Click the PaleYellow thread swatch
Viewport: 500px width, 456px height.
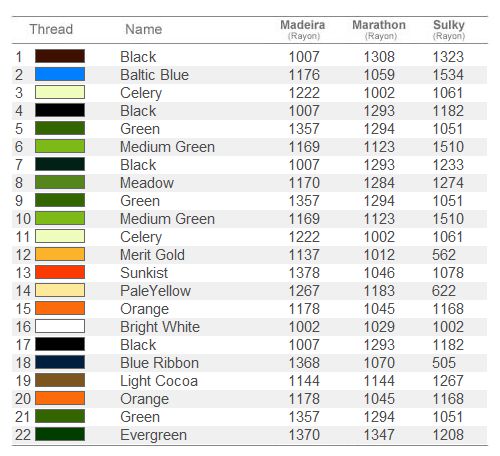point(60,290)
